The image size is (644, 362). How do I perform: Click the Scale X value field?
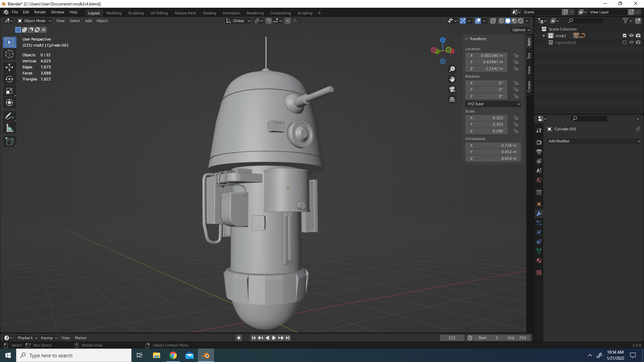[486, 118]
